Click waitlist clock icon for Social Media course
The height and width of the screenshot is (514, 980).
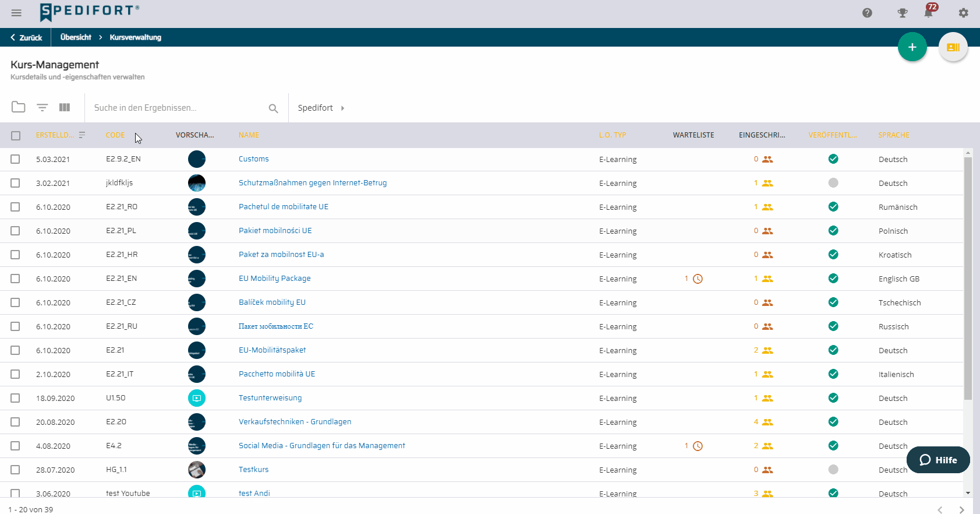point(698,446)
